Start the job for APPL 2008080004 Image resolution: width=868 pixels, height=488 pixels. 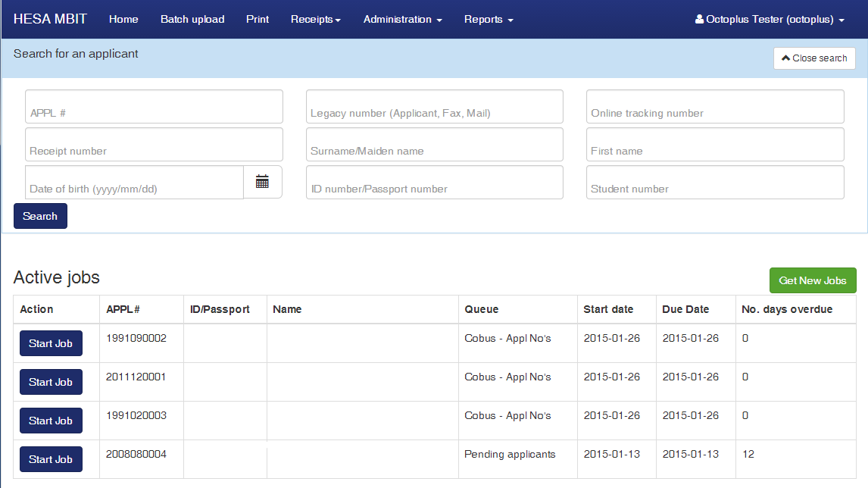(x=51, y=459)
